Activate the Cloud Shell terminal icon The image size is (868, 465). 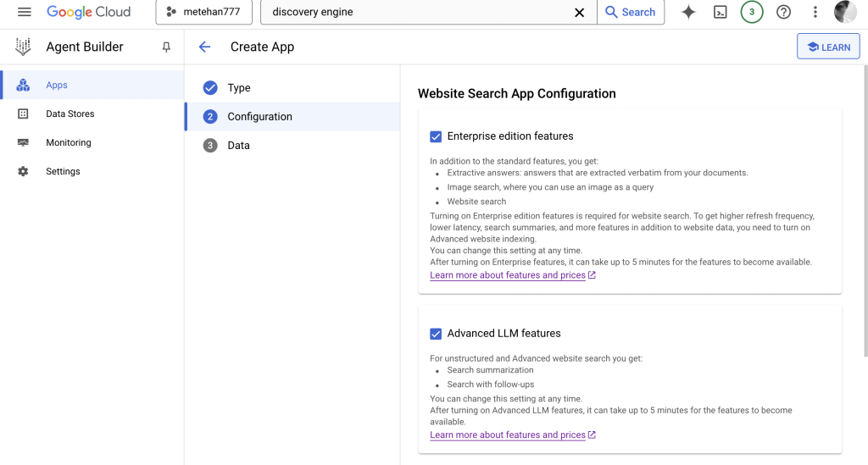(x=720, y=13)
